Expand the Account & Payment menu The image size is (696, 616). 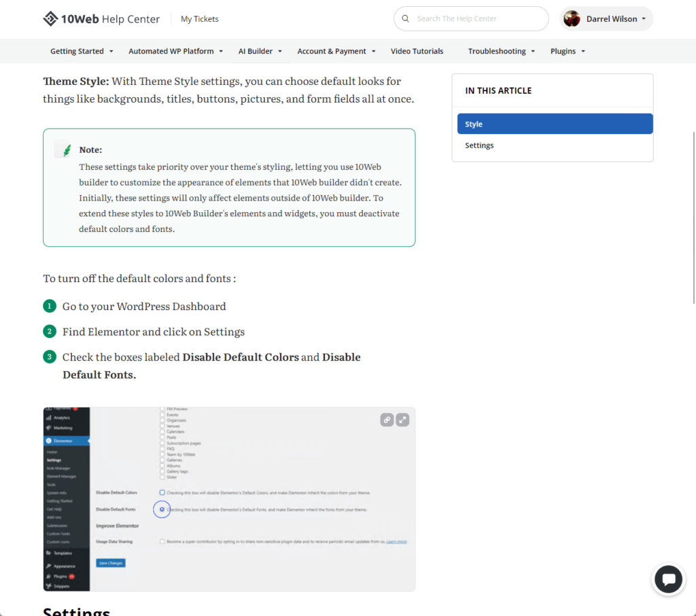point(336,51)
